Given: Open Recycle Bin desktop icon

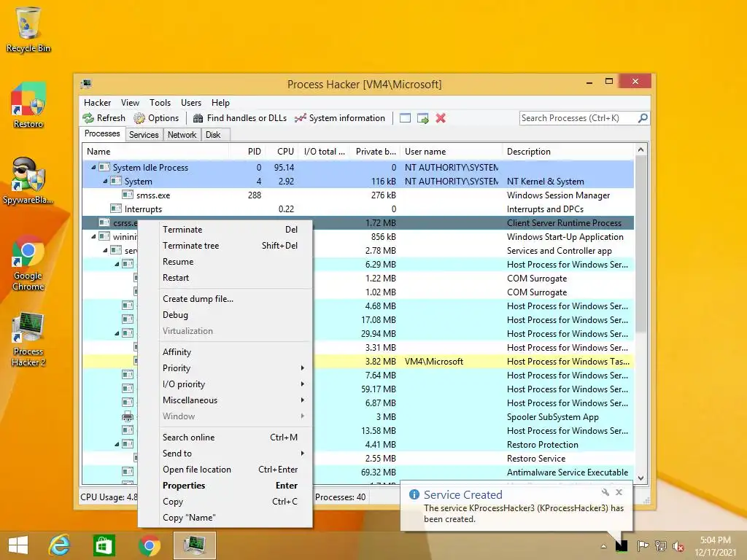Looking at the screenshot, I should (x=28, y=29).
